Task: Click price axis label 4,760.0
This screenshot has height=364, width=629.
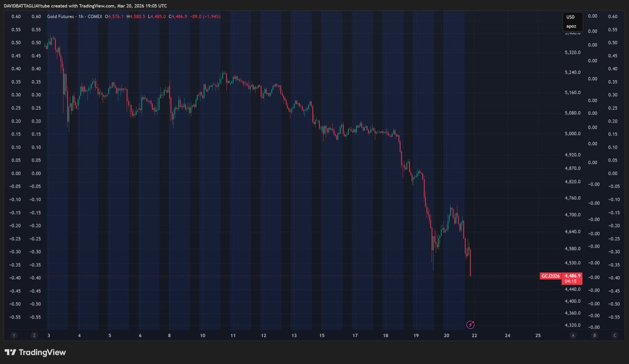Action: 572,198
